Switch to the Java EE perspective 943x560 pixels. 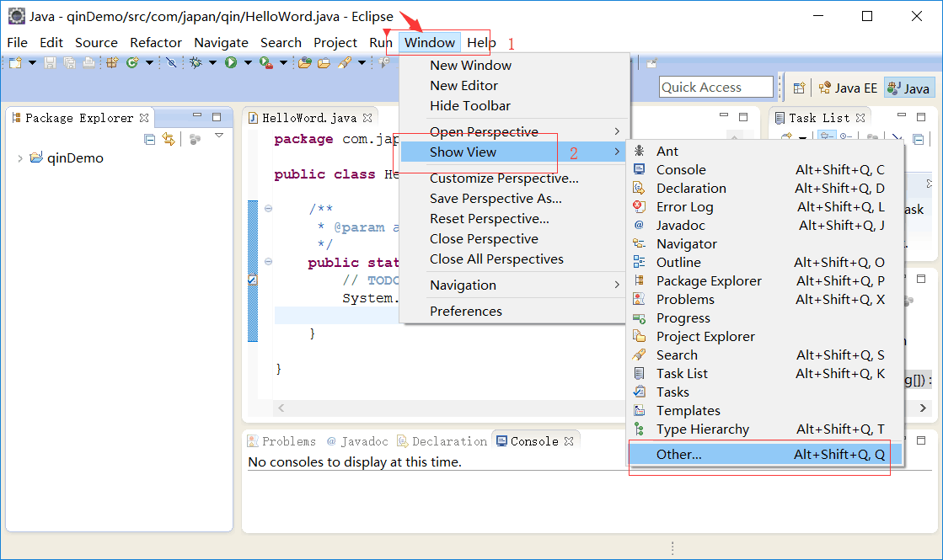click(848, 88)
